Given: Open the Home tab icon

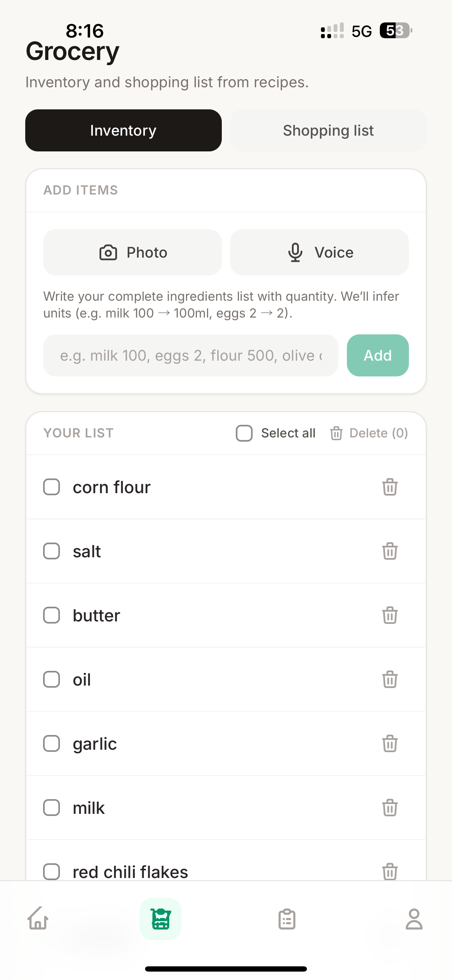Looking at the screenshot, I should tap(38, 919).
